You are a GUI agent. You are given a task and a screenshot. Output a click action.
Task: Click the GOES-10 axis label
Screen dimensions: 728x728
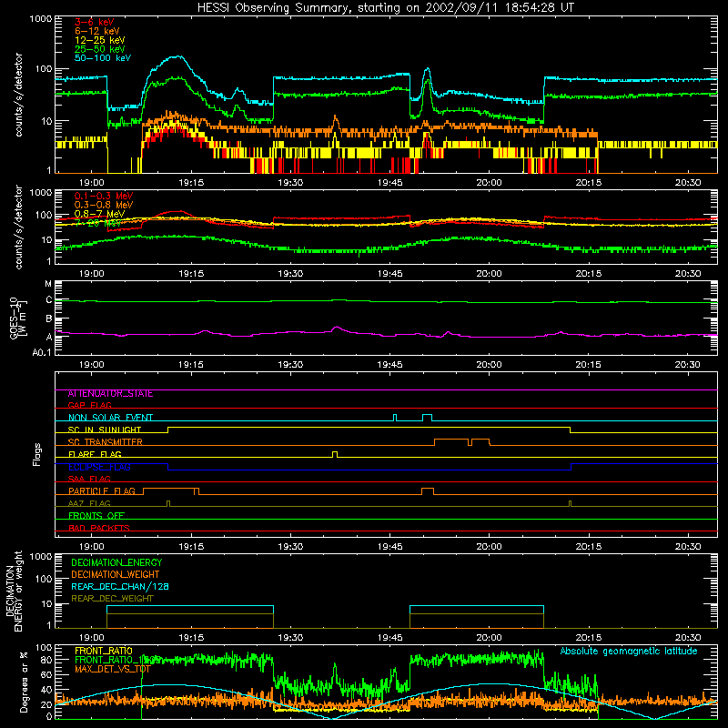(x=14, y=318)
